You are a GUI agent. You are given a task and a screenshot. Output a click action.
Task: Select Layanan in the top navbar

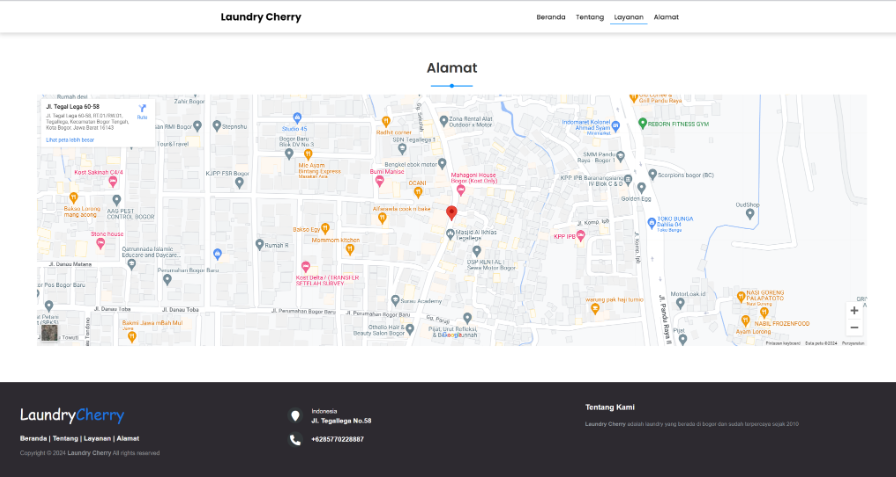click(629, 17)
